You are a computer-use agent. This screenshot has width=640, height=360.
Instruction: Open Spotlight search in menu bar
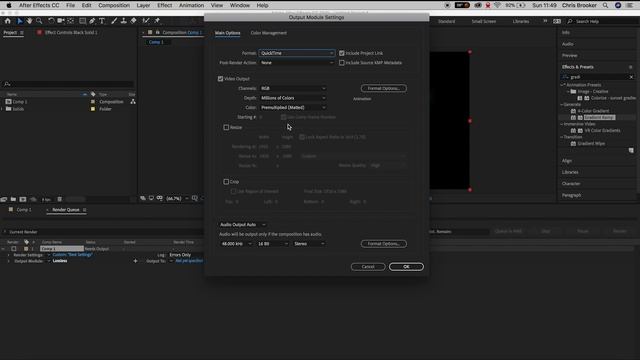[x=605, y=5]
